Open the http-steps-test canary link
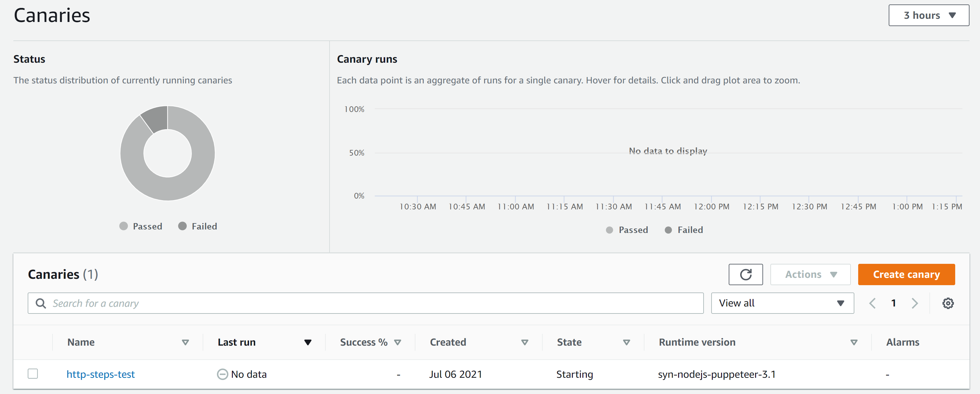 tap(101, 374)
